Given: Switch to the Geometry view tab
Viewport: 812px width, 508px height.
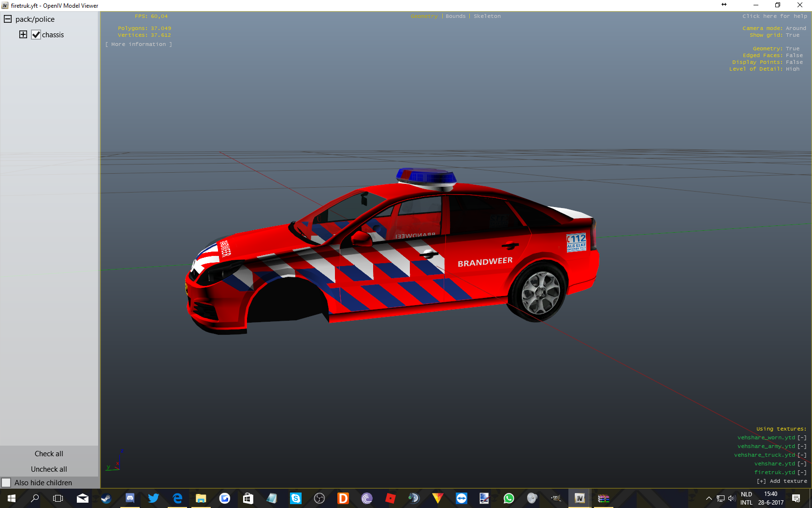Looking at the screenshot, I should 424,16.
